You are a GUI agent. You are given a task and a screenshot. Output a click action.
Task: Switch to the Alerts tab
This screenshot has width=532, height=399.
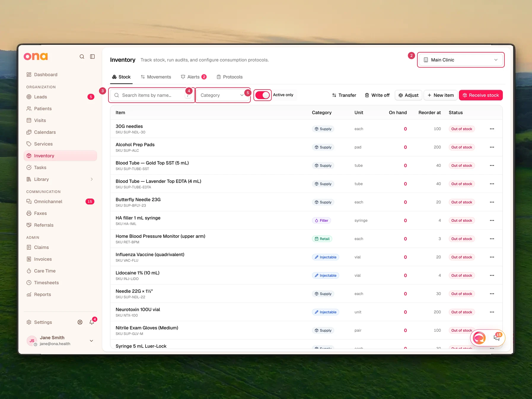point(194,77)
